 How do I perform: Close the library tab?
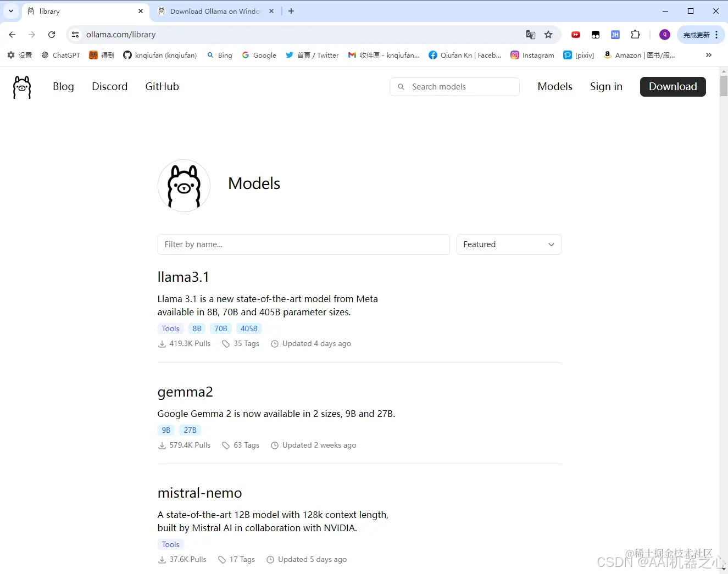141,11
